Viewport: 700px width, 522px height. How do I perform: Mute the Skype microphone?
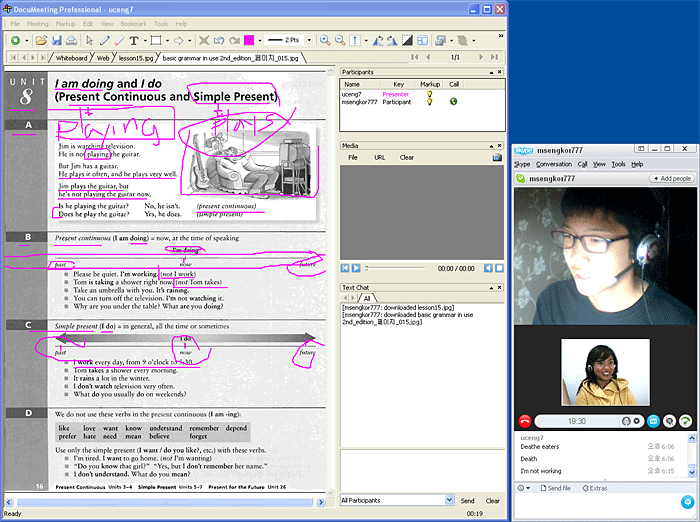[626, 421]
